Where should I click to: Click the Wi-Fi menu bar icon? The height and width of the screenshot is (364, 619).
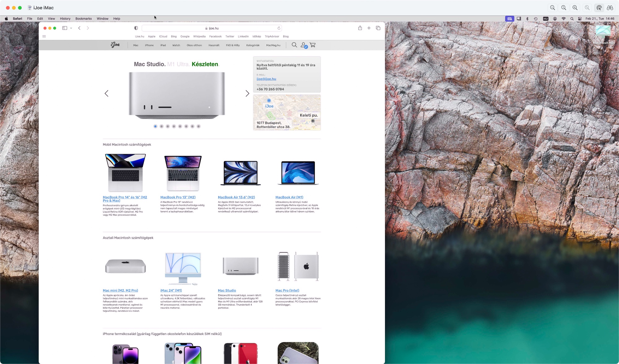coord(564,19)
